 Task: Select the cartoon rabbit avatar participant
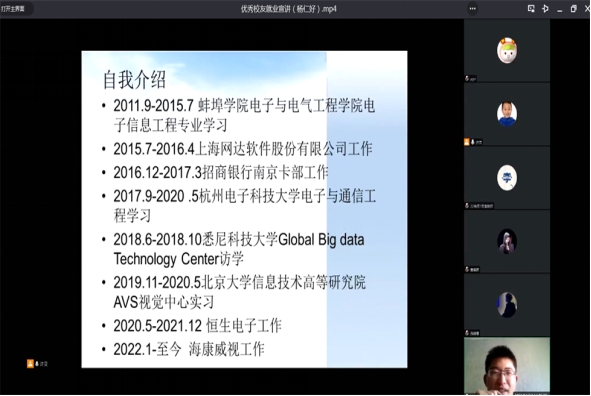507,50
